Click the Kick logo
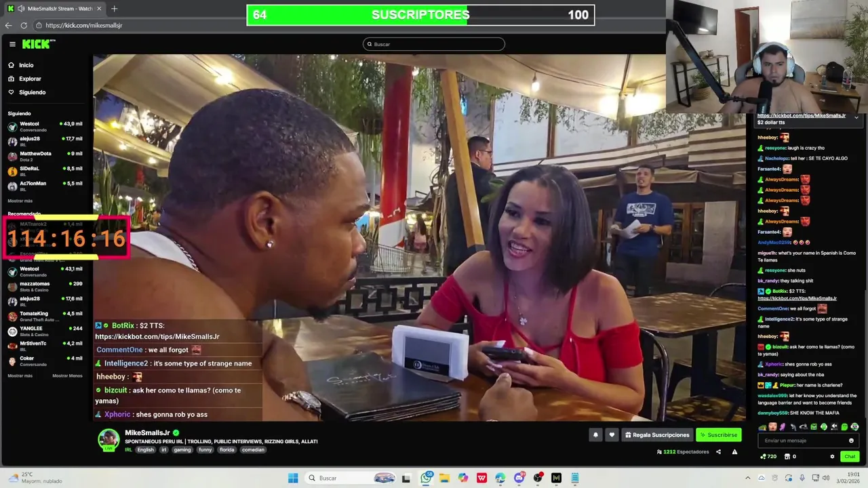The height and width of the screenshot is (488, 868). pyautogui.click(x=39, y=44)
